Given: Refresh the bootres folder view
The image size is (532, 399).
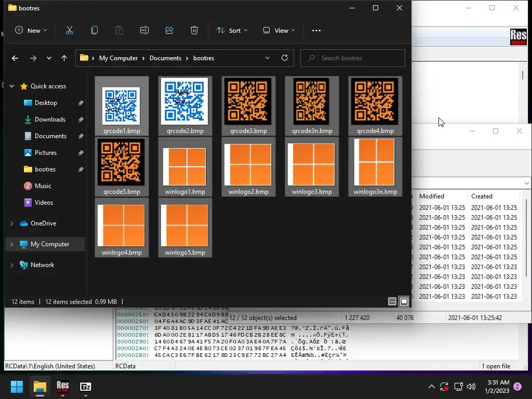Looking at the screenshot, I should (x=285, y=58).
